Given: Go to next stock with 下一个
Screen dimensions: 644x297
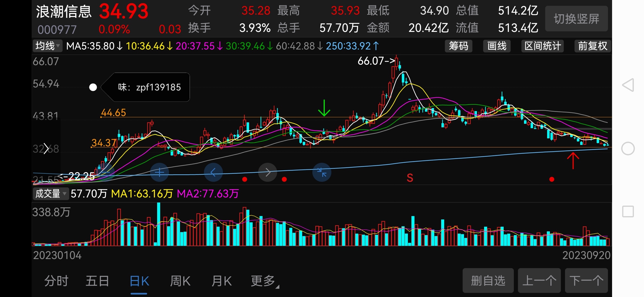Looking at the screenshot, I should (x=586, y=280).
